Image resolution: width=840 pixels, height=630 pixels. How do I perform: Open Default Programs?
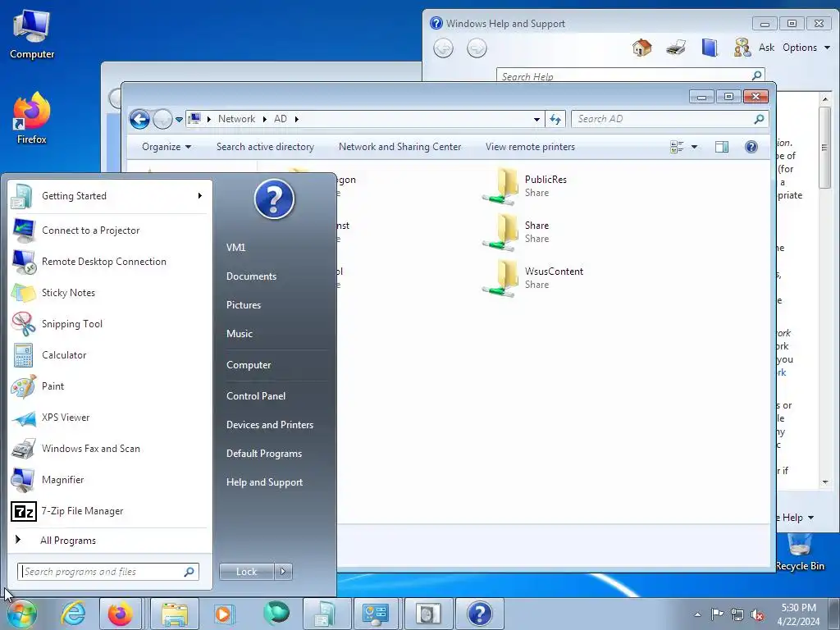click(263, 454)
